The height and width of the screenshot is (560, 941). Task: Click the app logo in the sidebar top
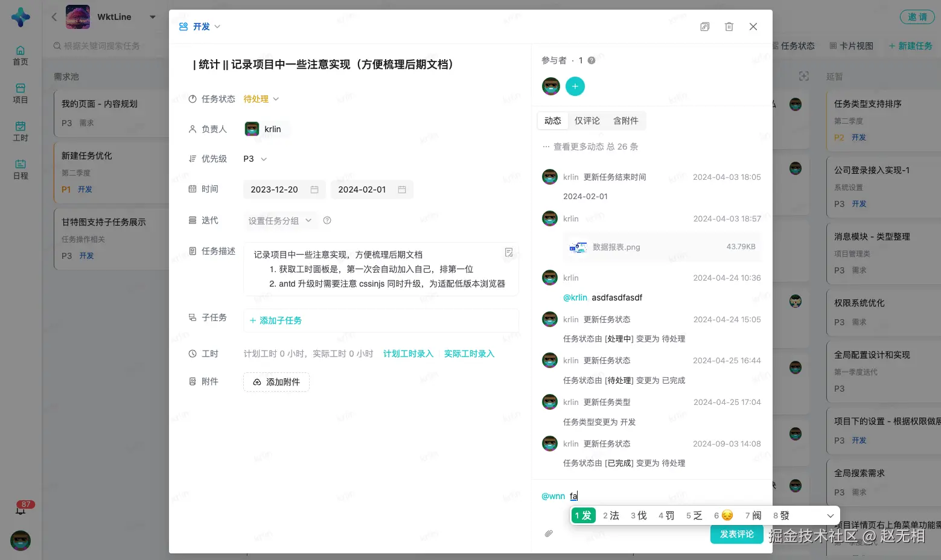[x=21, y=17]
